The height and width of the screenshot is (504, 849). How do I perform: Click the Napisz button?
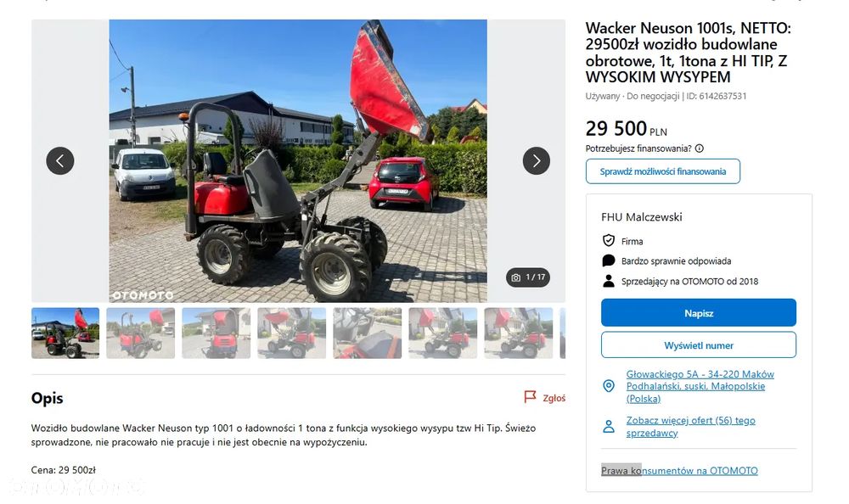(x=699, y=312)
